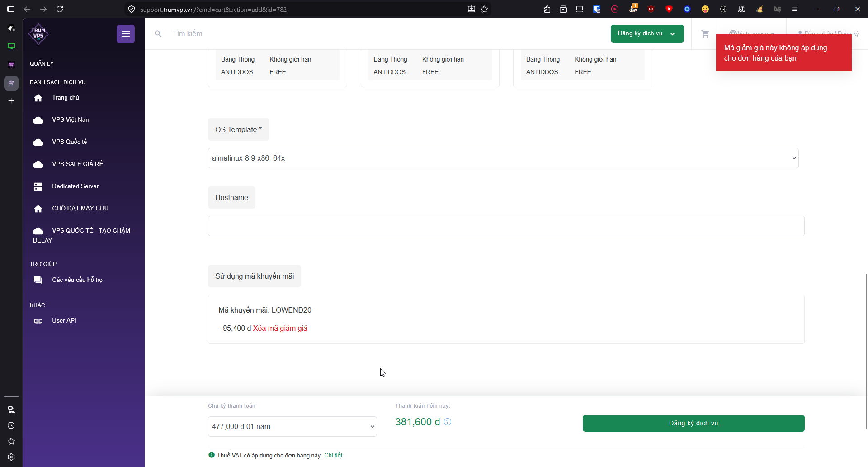Open bookmarks star in bottom sidebar
The height and width of the screenshot is (467, 868).
(11, 441)
